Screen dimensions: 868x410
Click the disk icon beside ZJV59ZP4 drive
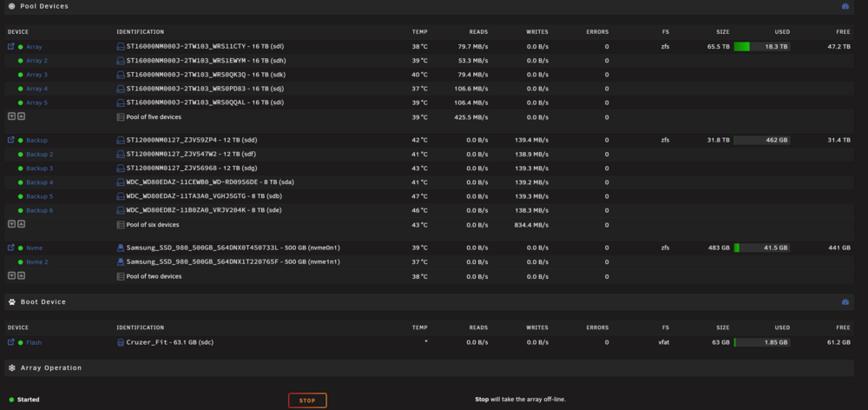[121, 140]
